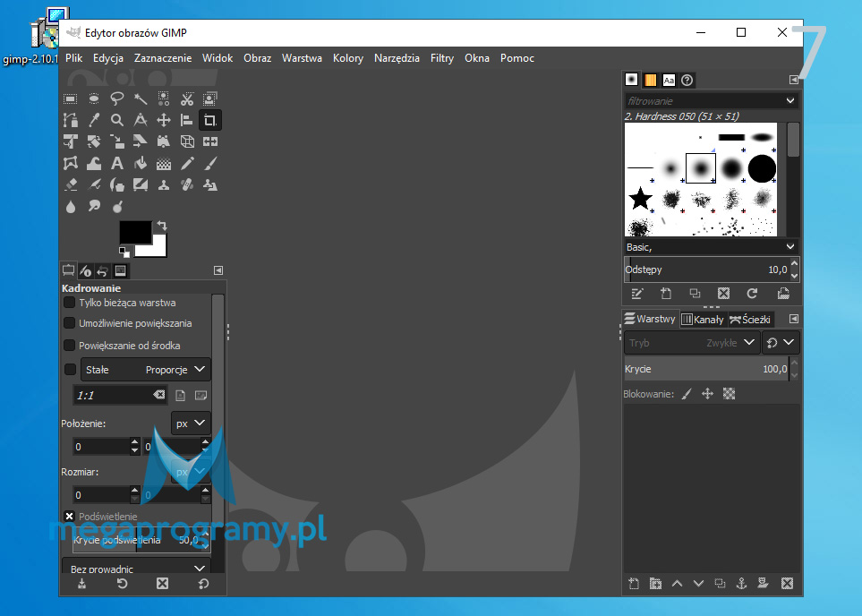This screenshot has width=862, height=616.
Task: Select the Move tool
Action: 164,120
